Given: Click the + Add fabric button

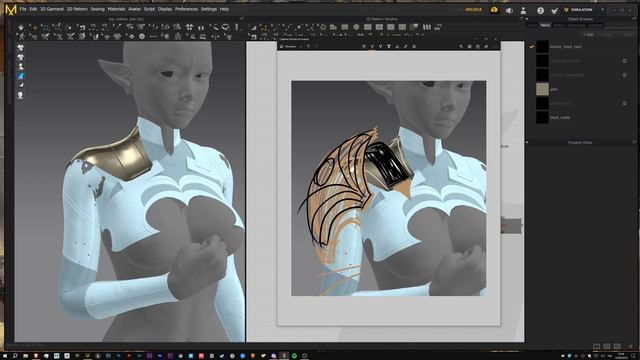Looking at the screenshot, I should [x=588, y=35].
